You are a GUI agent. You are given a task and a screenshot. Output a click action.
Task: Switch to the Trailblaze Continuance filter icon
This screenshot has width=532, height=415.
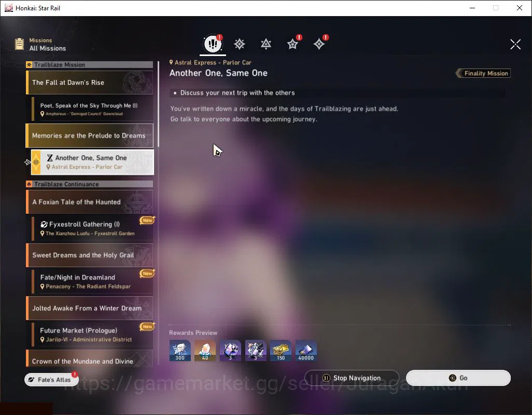266,44
